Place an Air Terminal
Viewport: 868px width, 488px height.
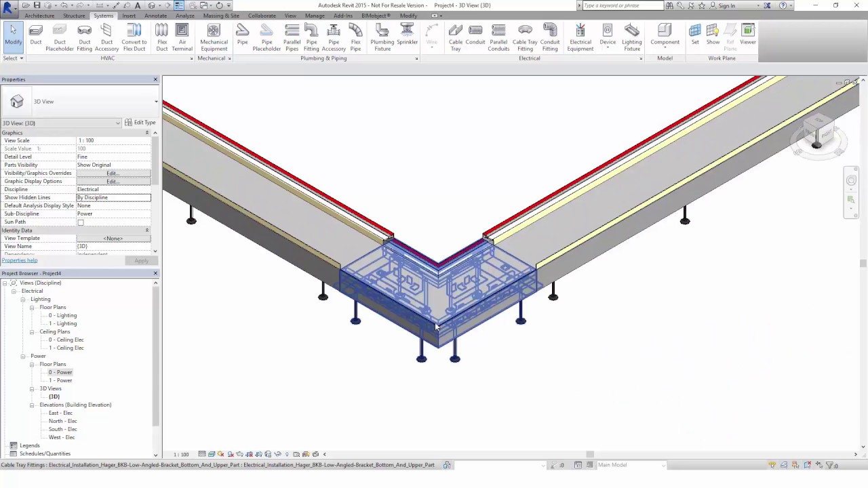click(x=182, y=37)
